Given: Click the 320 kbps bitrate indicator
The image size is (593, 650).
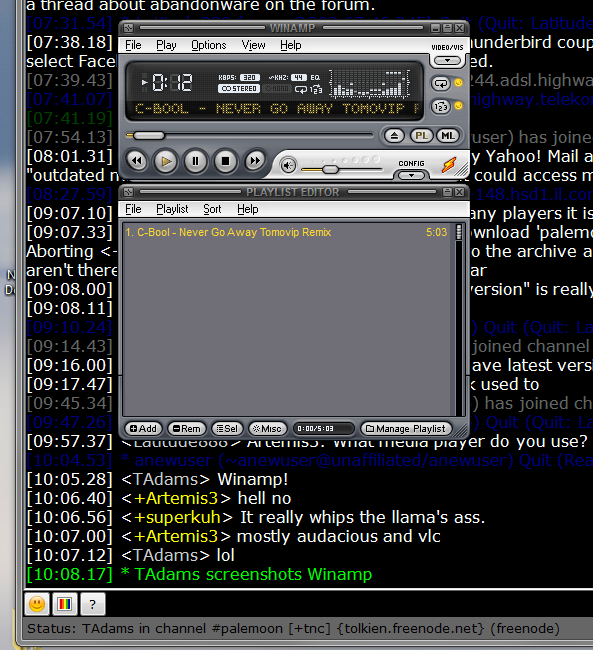Looking at the screenshot, I should 250,78.
